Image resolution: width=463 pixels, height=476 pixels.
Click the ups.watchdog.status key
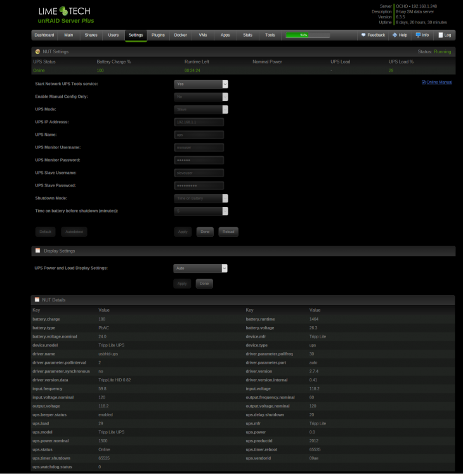[52, 467]
